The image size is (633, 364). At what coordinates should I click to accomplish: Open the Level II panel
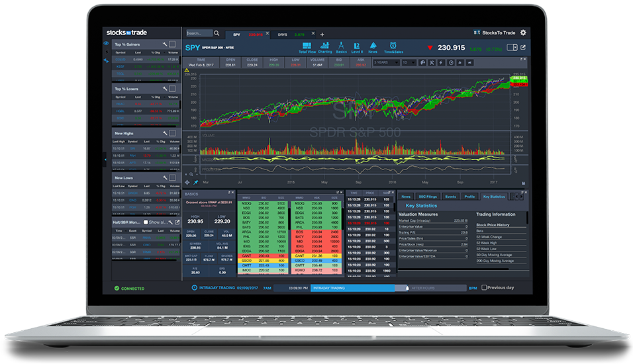pyautogui.click(x=357, y=46)
